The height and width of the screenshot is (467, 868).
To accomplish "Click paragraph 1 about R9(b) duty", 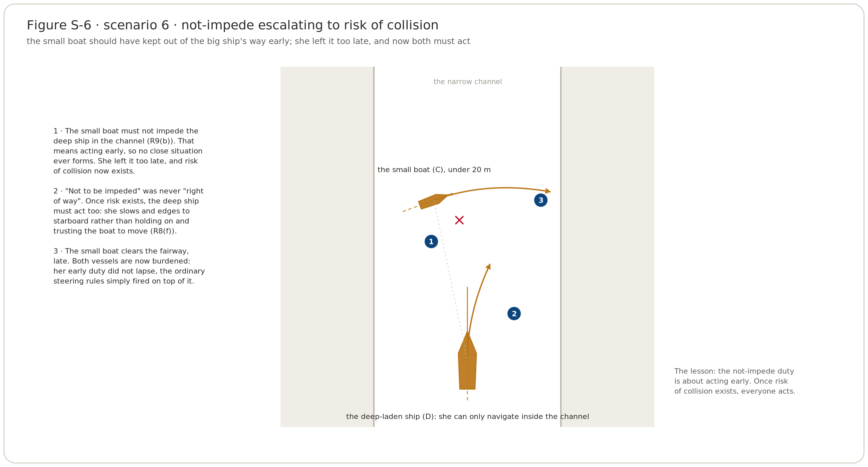I will [x=128, y=151].
